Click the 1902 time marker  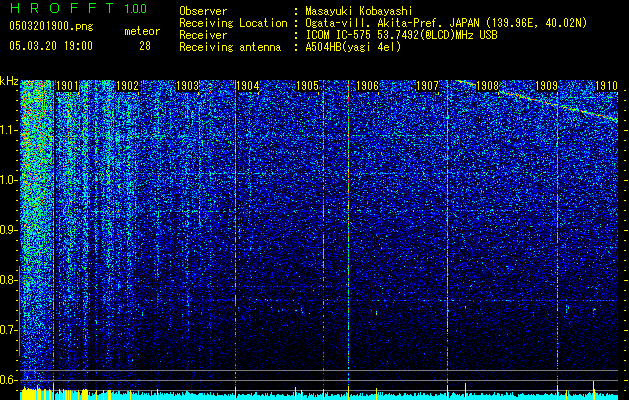click(x=128, y=86)
